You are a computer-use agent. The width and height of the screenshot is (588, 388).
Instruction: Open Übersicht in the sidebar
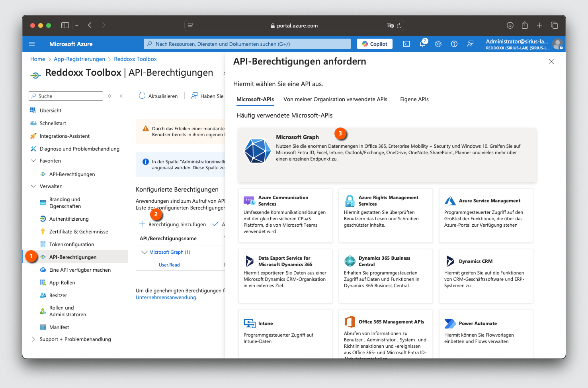tap(51, 110)
